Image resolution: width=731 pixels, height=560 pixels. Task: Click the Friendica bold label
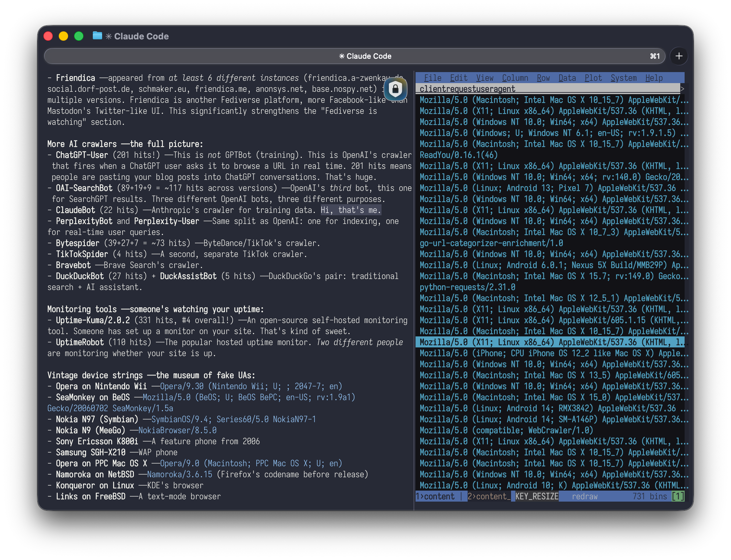tap(75, 78)
